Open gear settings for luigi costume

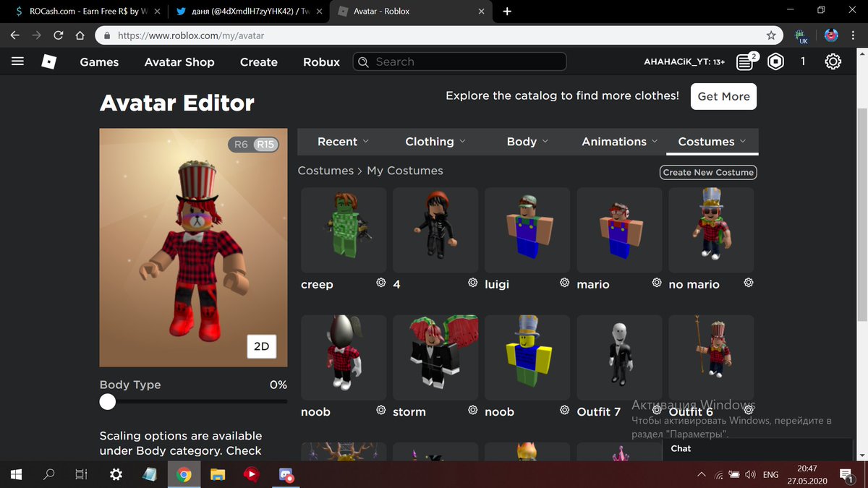click(x=565, y=283)
